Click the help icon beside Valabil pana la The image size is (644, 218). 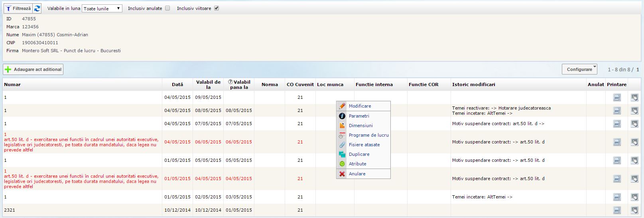[x=230, y=82]
